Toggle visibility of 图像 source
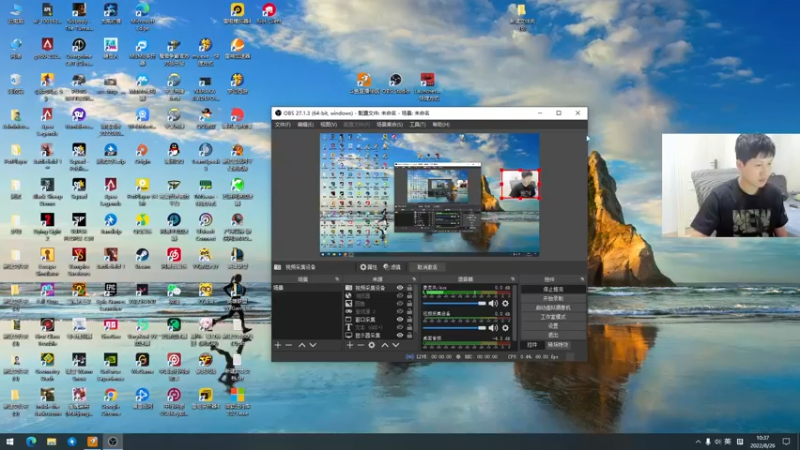This screenshot has height=450, width=800. point(400,304)
